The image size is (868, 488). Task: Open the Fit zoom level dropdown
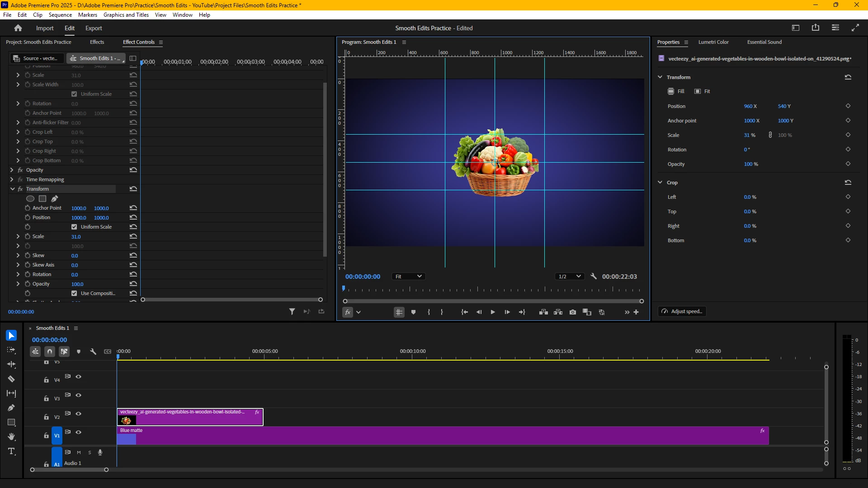408,277
